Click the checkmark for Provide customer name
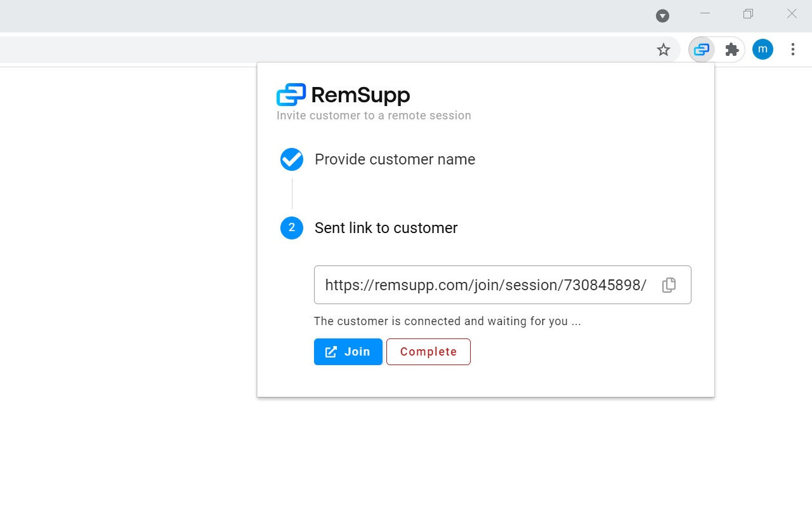This screenshot has width=812, height=508. (x=292, y=159)
